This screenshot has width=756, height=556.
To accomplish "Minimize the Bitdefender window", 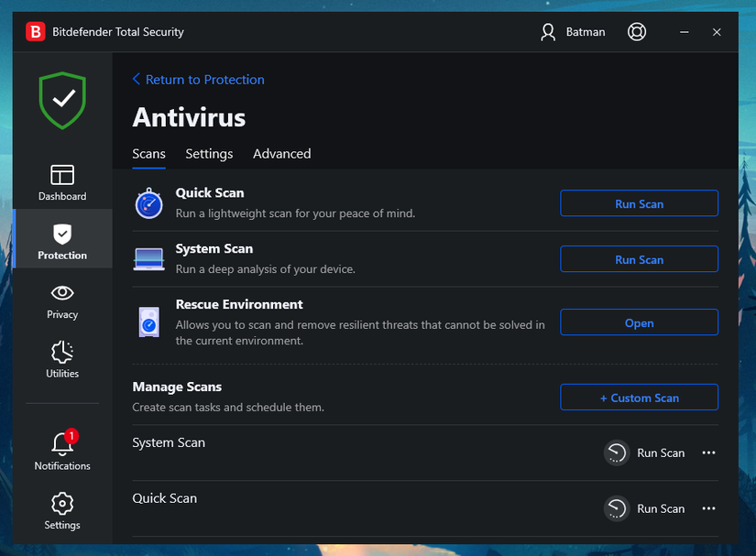I will pyautogui.click(x=685, y=32).
